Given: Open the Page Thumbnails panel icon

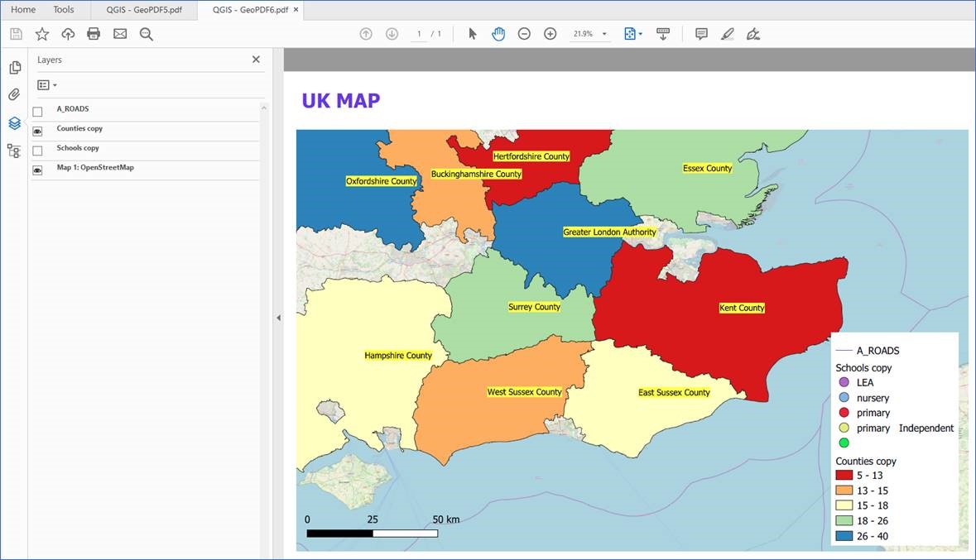Looking at the screenshot, I should [15, 66].
